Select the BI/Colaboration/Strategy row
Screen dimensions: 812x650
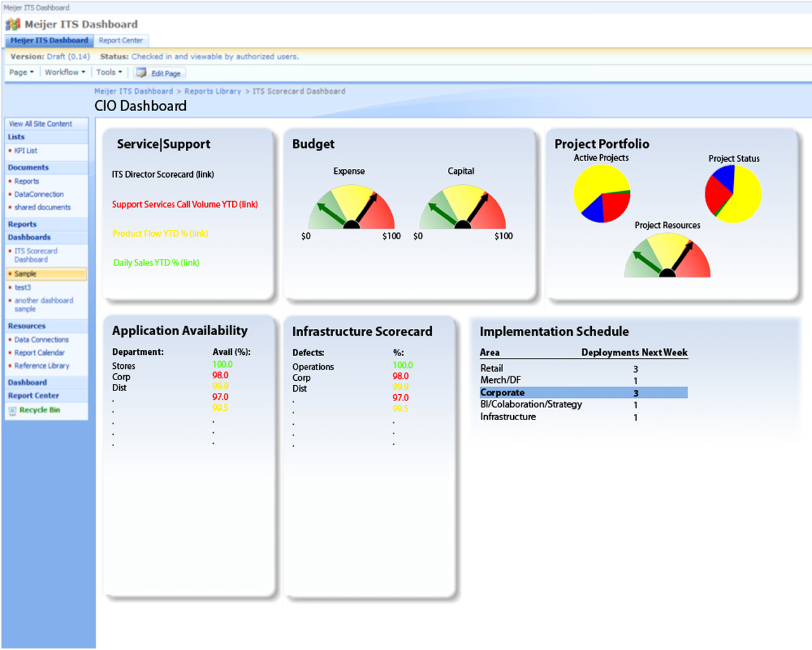[x=584, y=405]
